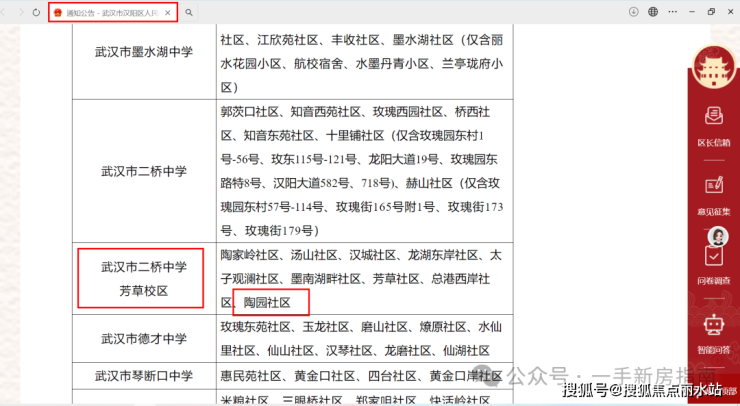Reload the page with refresh icon

[36, 13]
